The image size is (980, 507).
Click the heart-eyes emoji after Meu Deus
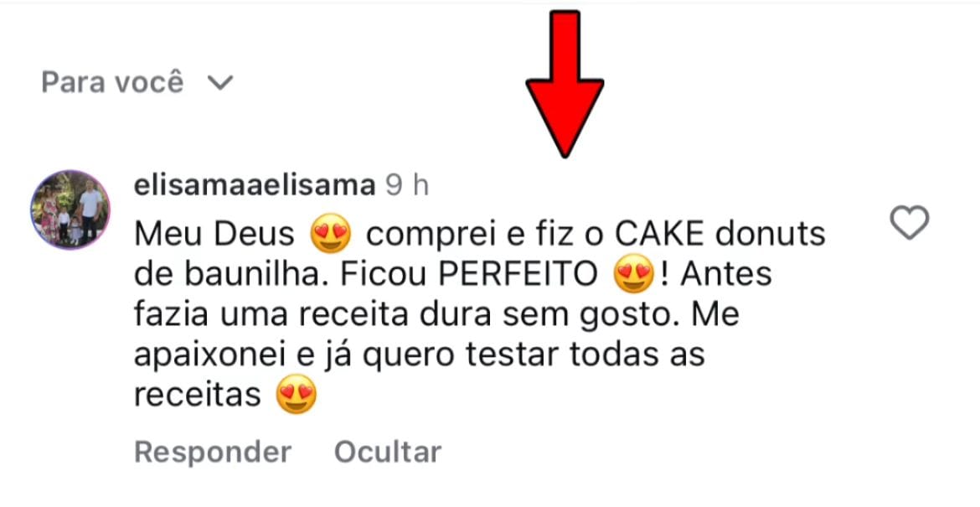click(x=331, y=235)
